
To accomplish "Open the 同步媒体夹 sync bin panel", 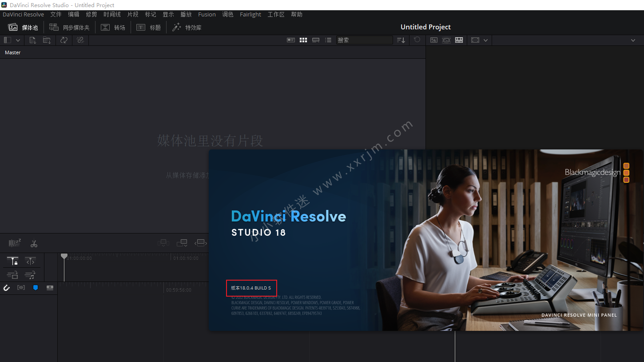I will point(69,28).
